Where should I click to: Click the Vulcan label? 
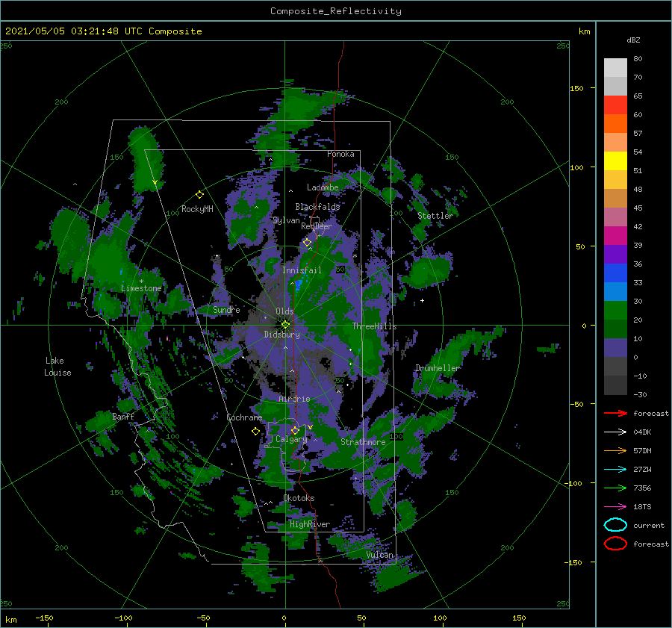pos(380,555)
